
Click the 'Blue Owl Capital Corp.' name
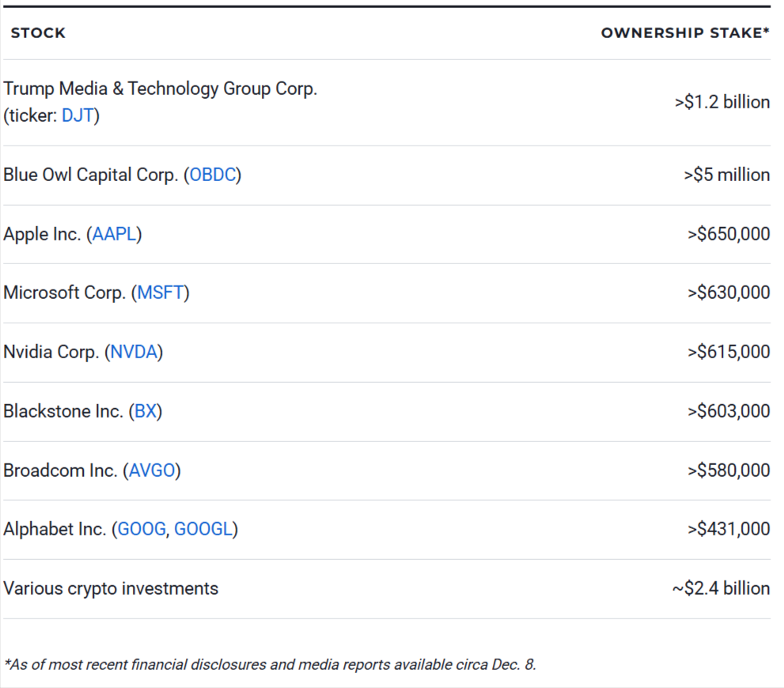click(x=90, y=175)
